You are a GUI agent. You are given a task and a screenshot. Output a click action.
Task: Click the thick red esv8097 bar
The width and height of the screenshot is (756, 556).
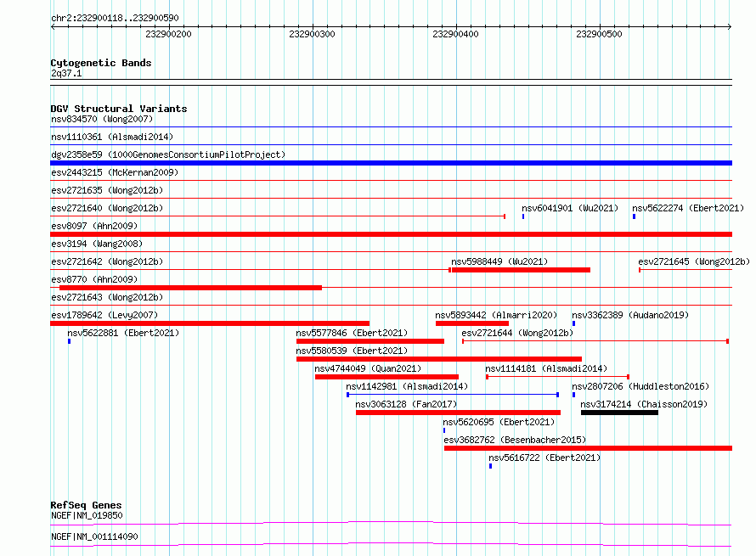click(x=391, y=234)
